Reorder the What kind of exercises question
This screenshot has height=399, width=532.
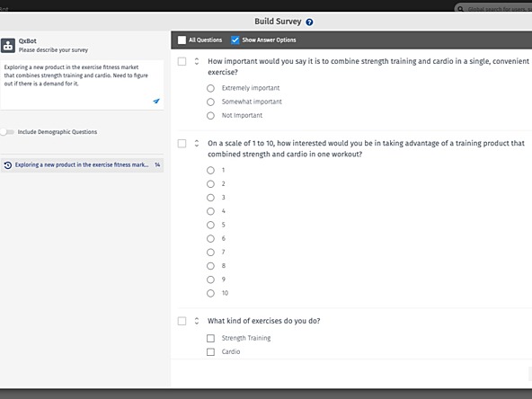click(197, 321)
